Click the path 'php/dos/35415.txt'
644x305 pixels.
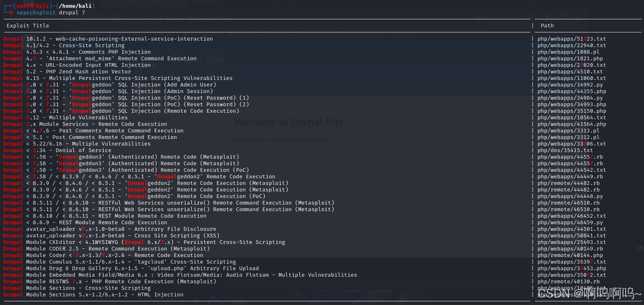[x=565, y=150]
